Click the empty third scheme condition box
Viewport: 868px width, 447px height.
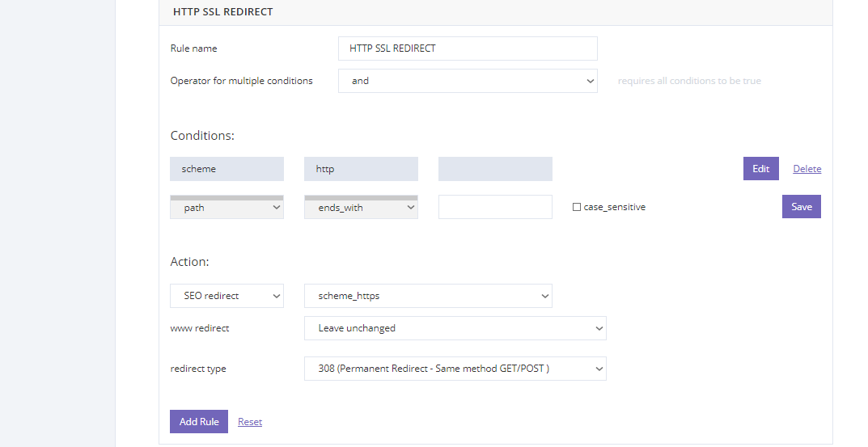pyautogui.click(x=495, y=169)
